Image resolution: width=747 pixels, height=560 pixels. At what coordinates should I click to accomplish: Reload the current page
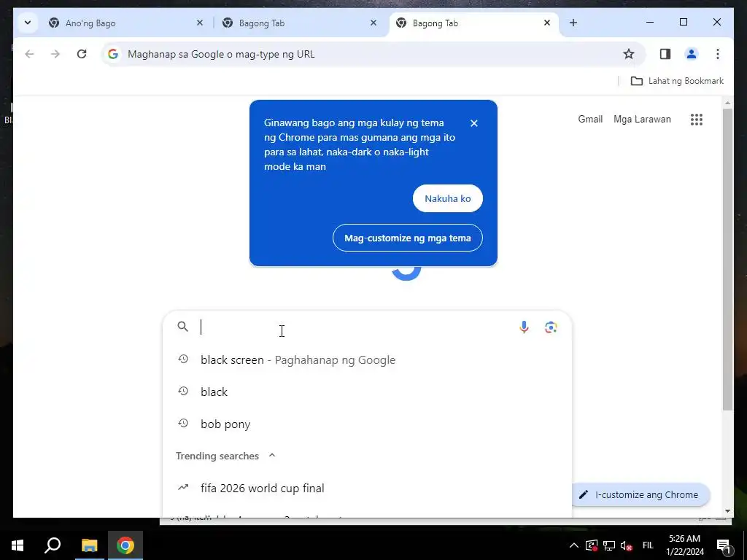82,54
